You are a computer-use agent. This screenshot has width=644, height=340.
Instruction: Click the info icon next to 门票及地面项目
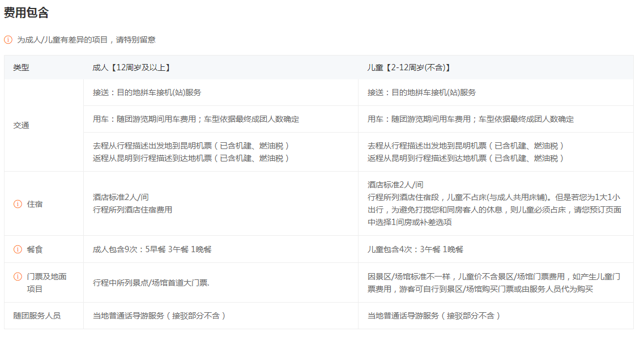18,277
